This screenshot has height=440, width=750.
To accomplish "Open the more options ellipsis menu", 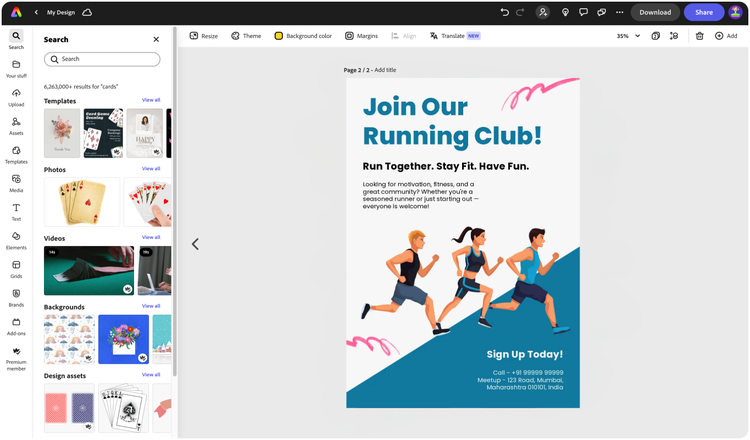I will tap(619, 12).
